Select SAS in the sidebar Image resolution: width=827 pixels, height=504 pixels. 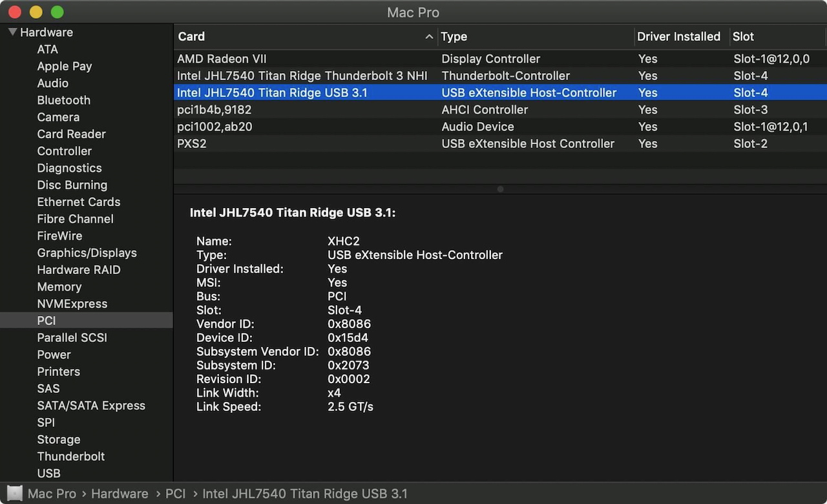(x=48, y=388)
